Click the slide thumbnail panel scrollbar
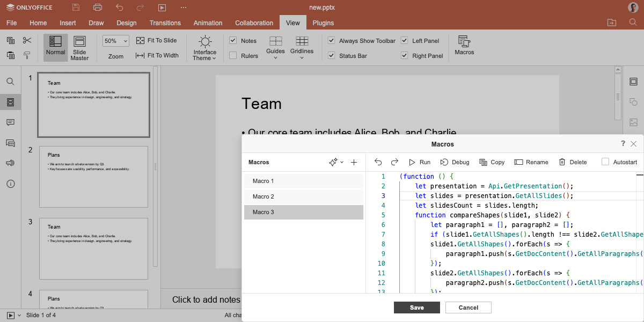Viewport: 644px width, 322px height. click(156, 166)
